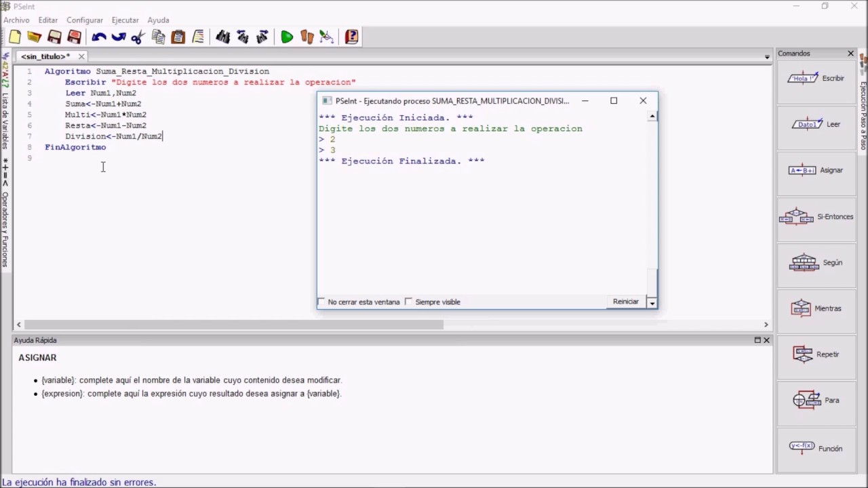Open flowchart drawing icon
The image size is (868, 488).
[327, 37]
